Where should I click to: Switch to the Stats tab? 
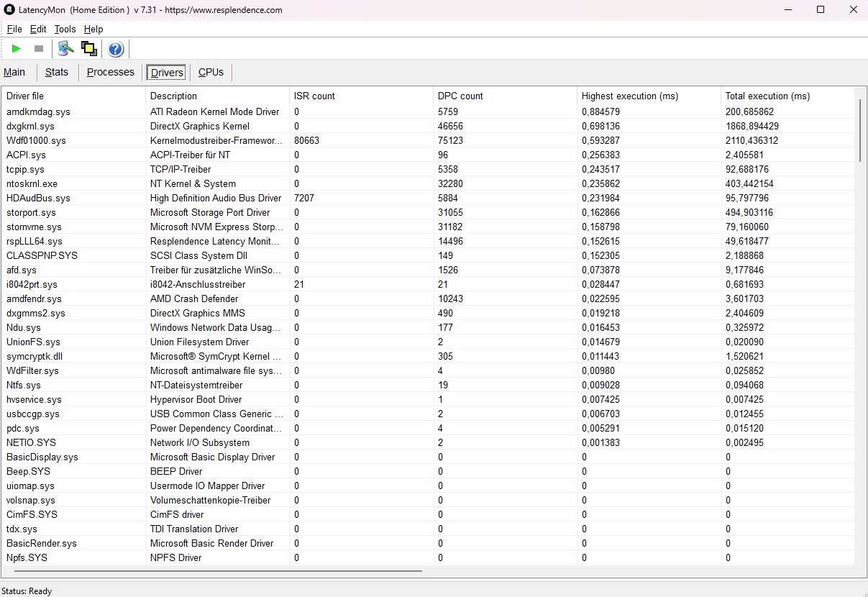coord(57,72)
